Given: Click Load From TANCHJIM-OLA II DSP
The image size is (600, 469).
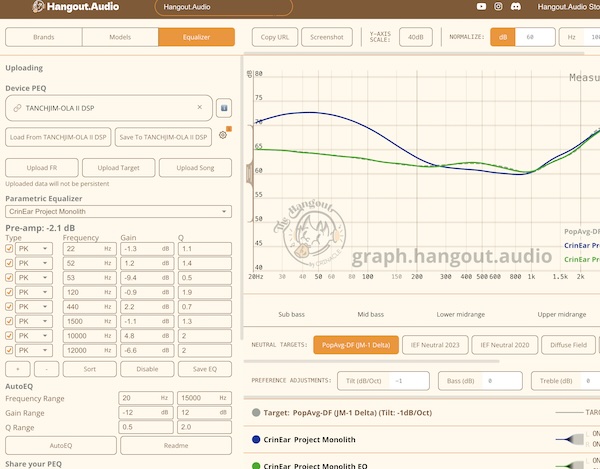Looking at the screenshot, I should (x=58, y=137).
